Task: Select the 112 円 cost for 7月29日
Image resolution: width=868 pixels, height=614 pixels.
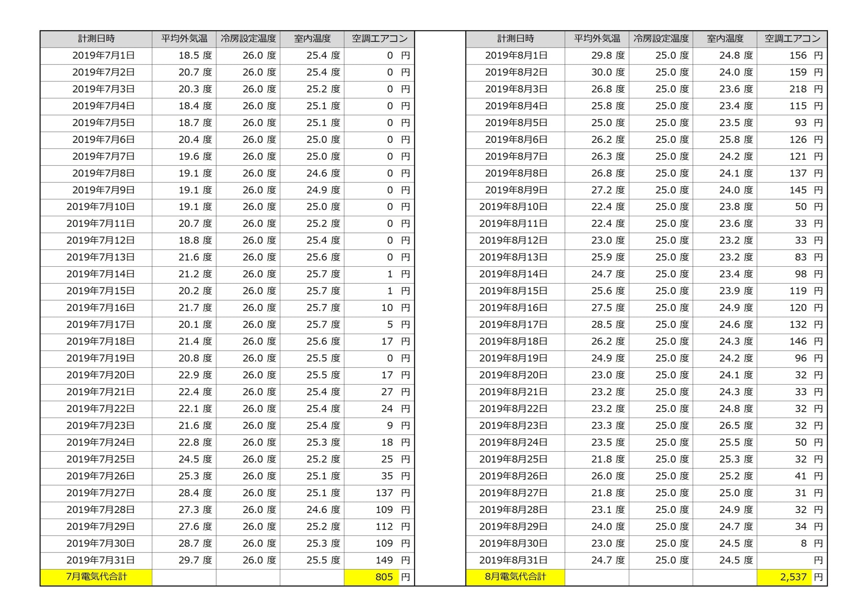Action: [379, 527]
